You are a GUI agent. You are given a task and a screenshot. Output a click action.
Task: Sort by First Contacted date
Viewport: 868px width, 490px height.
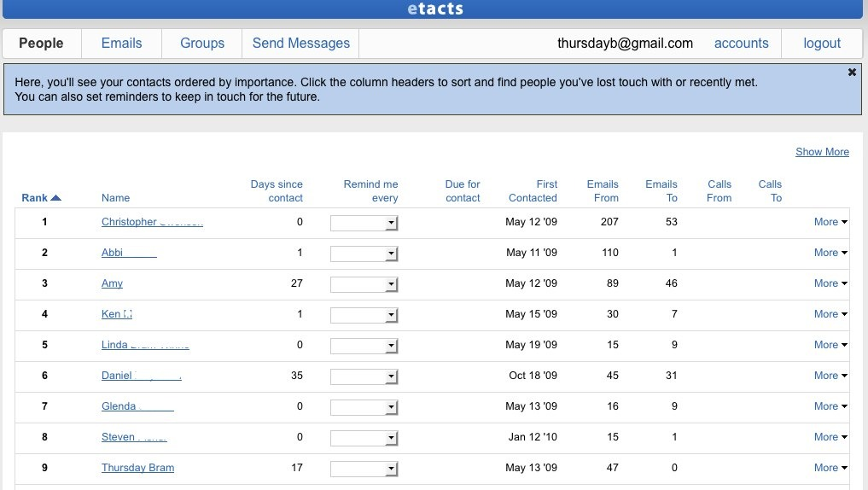pyautogui.click(x=533, y=191)
